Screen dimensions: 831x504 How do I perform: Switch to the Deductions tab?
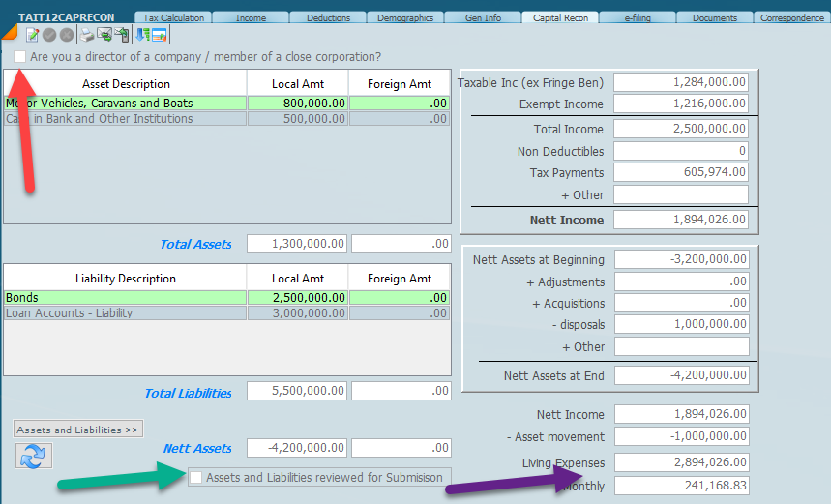[x=328, y=17]
